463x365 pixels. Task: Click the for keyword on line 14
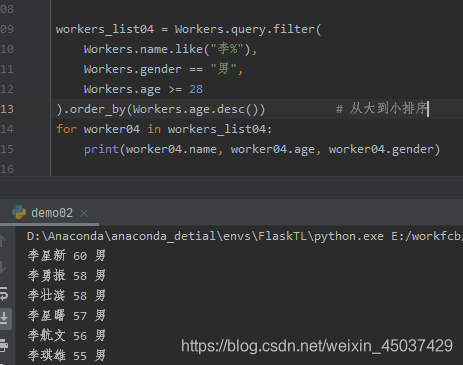point(66,129)
